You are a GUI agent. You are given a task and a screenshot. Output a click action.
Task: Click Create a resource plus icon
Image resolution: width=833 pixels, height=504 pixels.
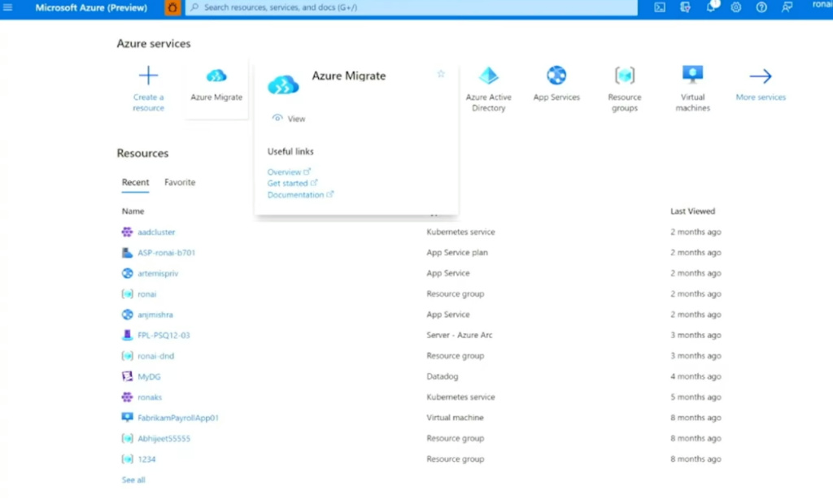point(148,76)
